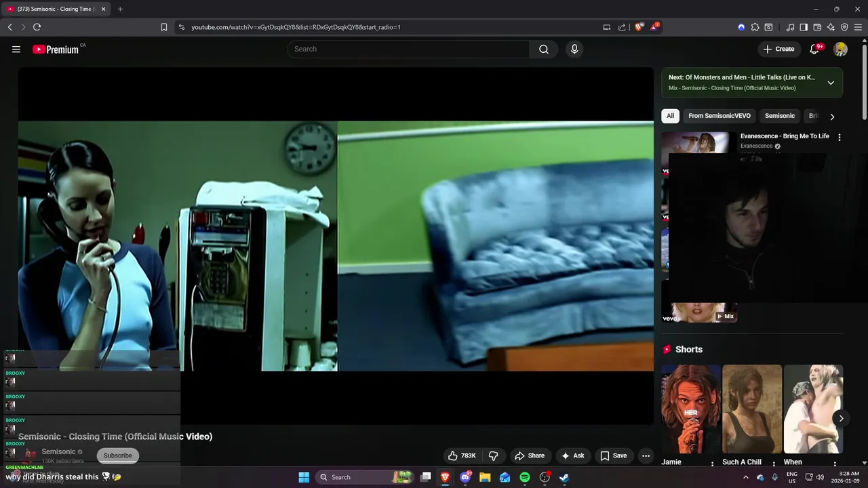Open Brave main menu hamburger
Viewport: 868px width, 488px height.
pyautogui.click(x=858, y=27)
